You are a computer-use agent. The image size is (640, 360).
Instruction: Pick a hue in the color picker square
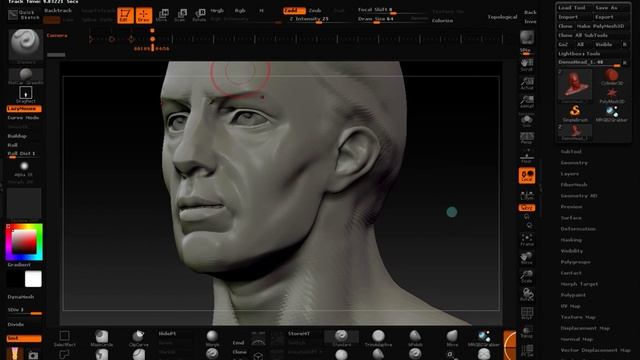[24, 242]
